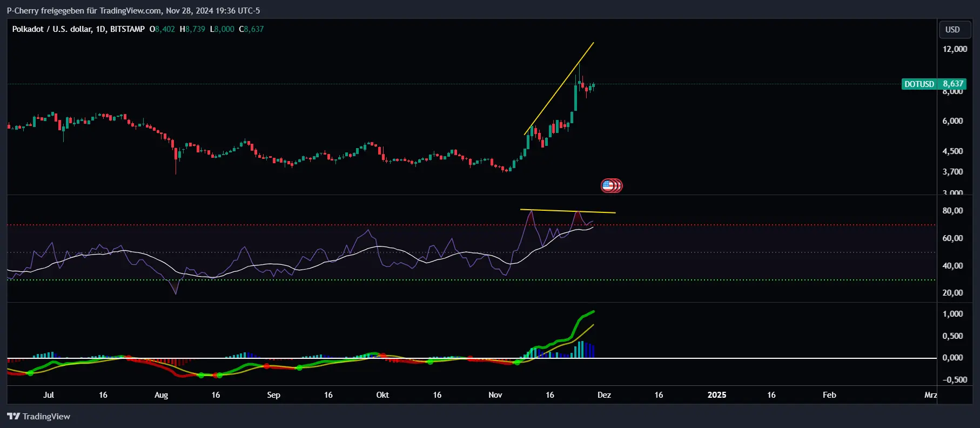Click the Sep label on time axis

click(x=273, y=395)
